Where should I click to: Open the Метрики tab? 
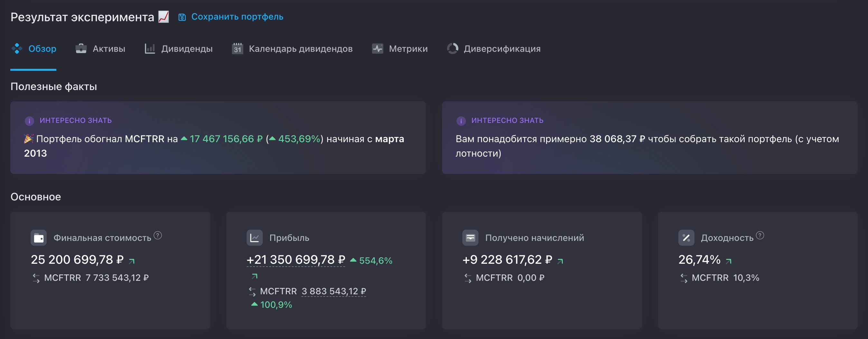click(400, 49)
